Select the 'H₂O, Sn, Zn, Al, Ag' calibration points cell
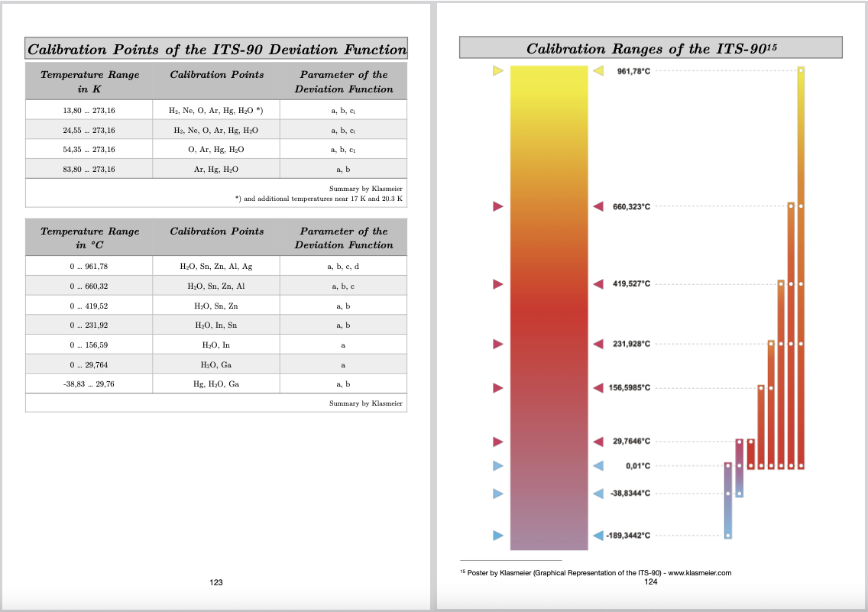 click(215, 267)
